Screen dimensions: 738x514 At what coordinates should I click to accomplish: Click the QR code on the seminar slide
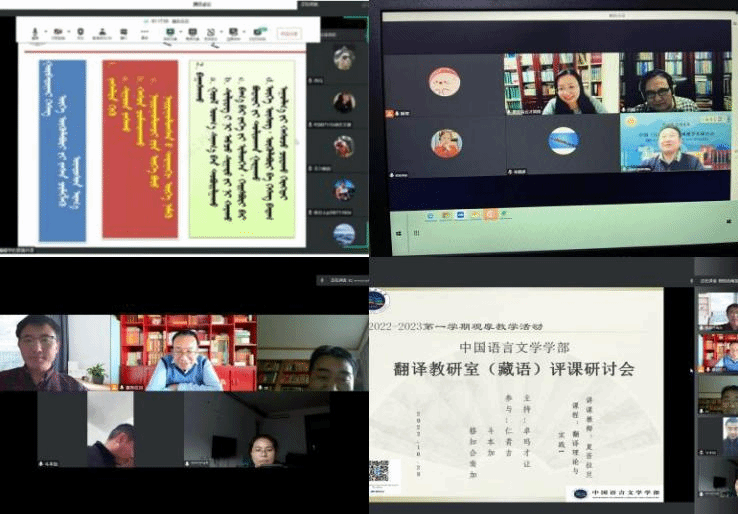point(379,471)
